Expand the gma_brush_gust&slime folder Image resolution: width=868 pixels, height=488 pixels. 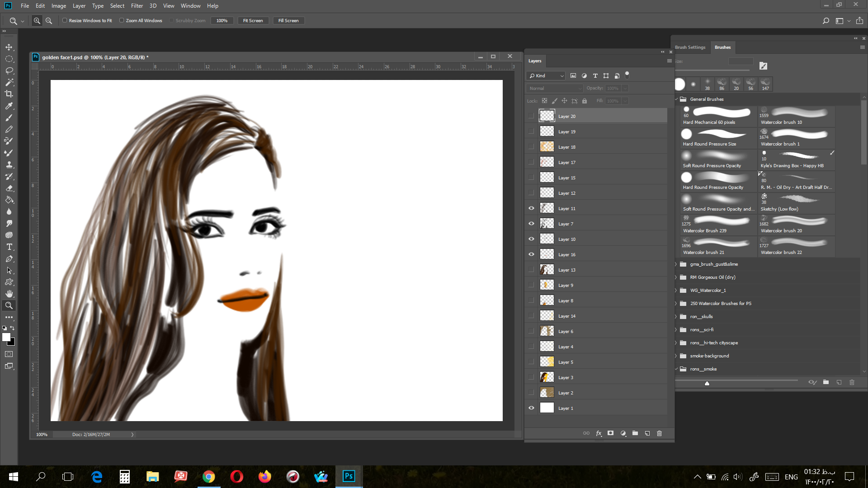click(677, 264)
